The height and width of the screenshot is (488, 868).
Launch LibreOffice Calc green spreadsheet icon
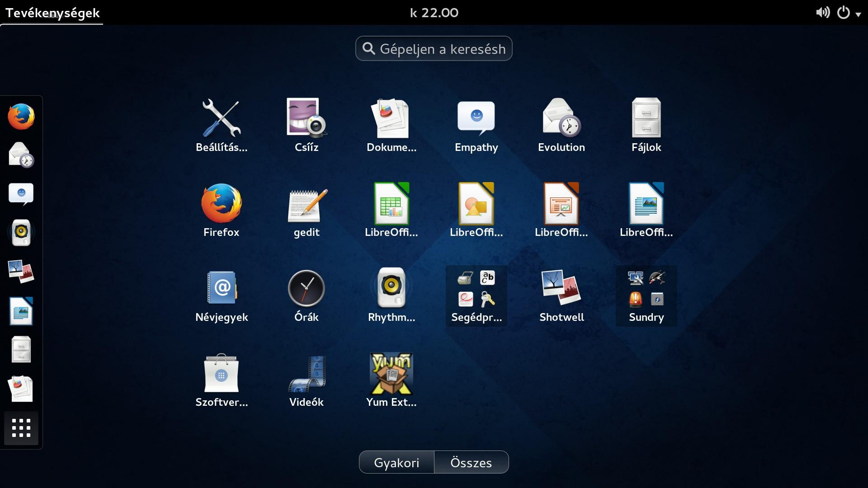(x=392, y=211)
